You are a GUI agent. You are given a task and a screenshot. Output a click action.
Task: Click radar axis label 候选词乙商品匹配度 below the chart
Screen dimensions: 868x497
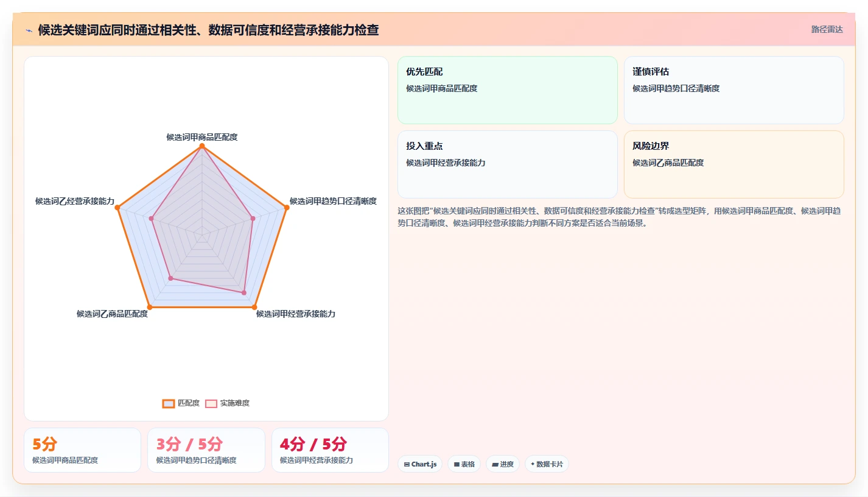[x=112, y=314]
